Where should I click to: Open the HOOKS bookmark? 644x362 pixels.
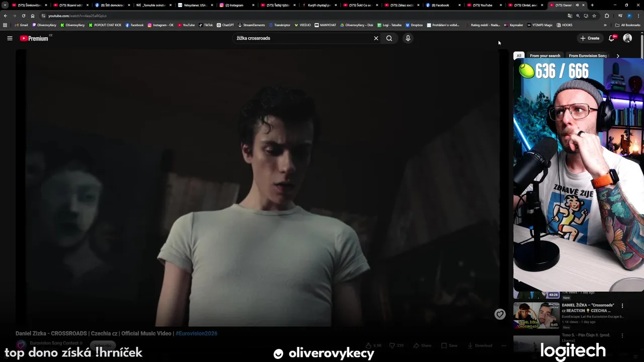pyautogui.click(x=565, y=25)
